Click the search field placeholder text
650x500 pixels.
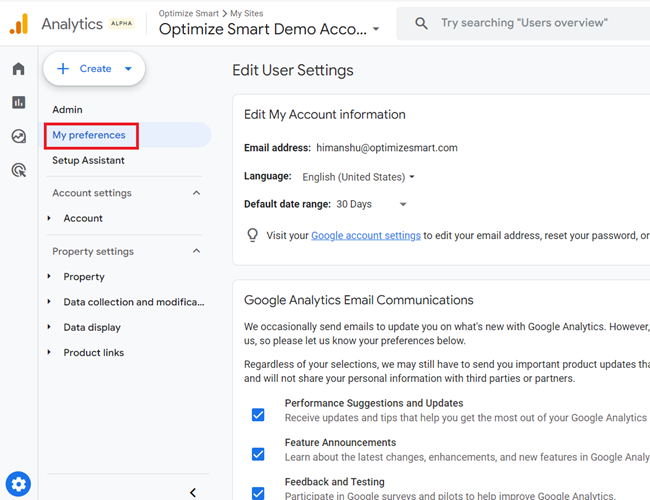click(524, 23)
